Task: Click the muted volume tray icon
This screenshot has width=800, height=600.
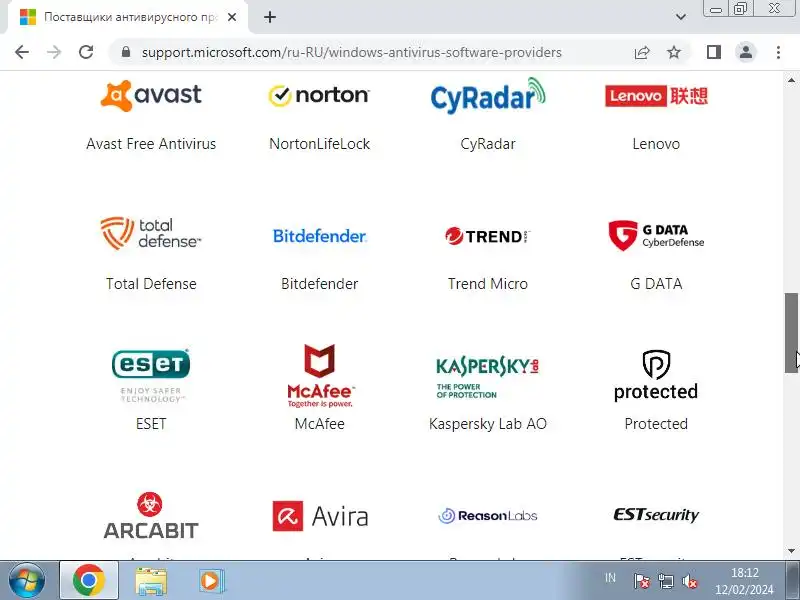Action: pos(690,581)
